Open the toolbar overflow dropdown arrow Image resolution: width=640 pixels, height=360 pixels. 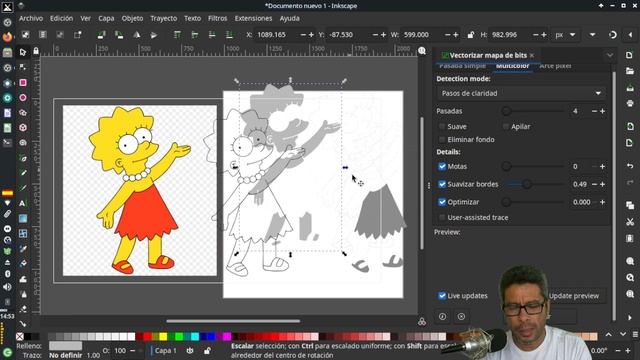tap(593, 35)
